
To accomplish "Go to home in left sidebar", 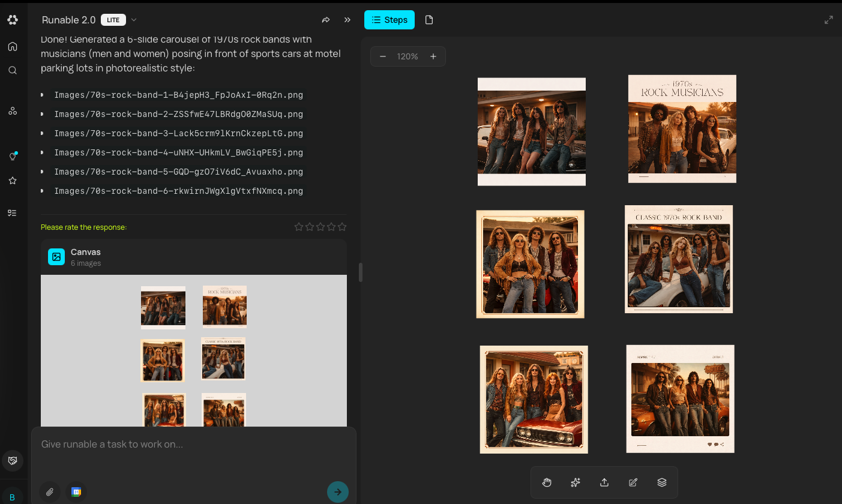I will coord(13,46).
